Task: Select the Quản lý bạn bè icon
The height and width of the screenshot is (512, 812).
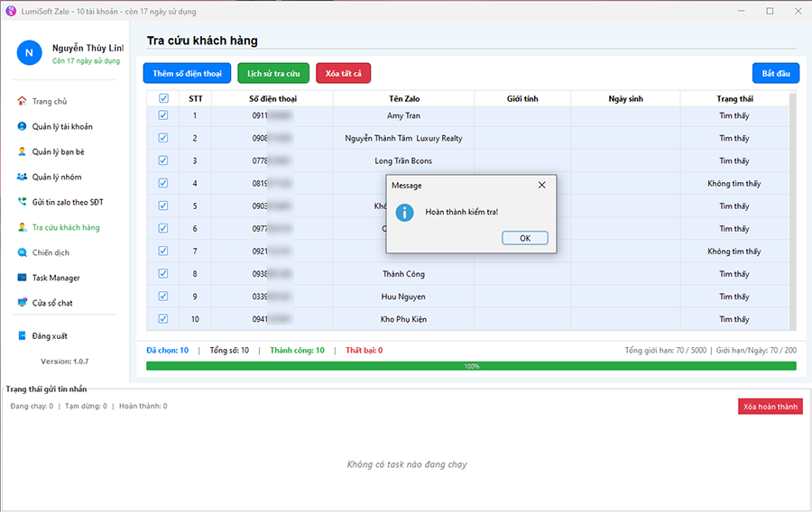Action: tap(22, 151)
